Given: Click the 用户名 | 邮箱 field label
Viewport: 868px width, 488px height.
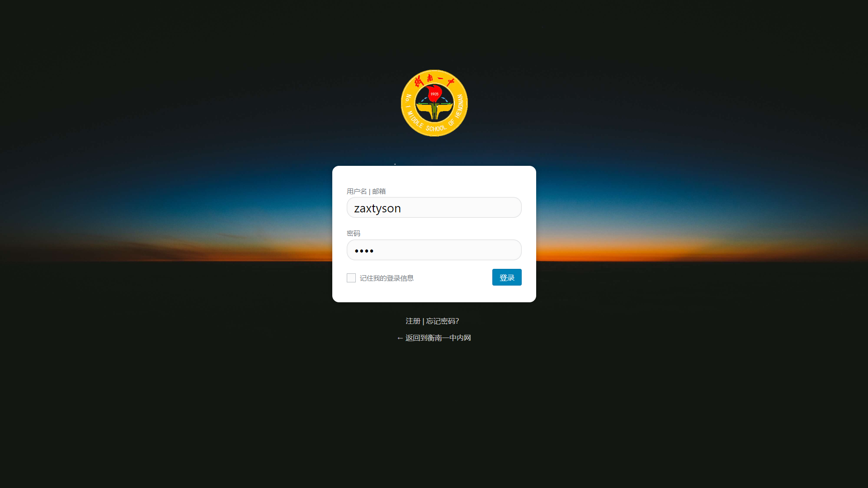Looking at the screenshot, I should pyautogui.click(x=366, y=191).
